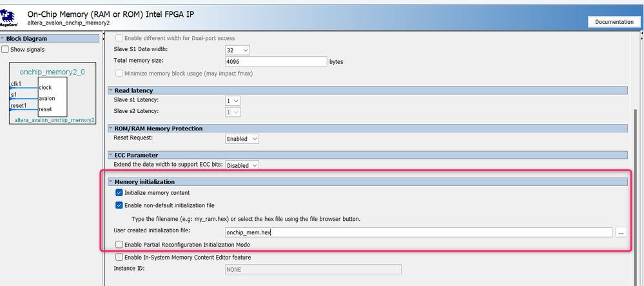Open file browser with ellipsis button
This screenshot has width=644, height=286.
621,232
